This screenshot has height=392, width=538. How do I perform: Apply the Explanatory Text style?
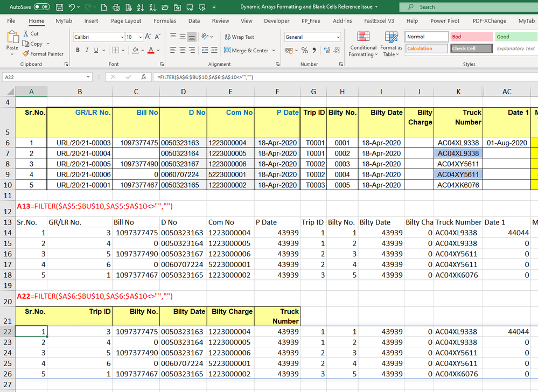(516, 48)
